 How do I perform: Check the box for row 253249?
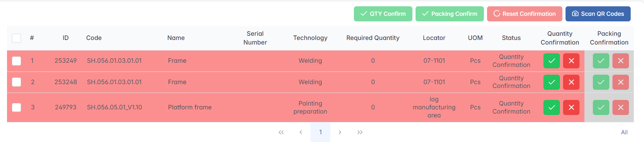point(16,61)
